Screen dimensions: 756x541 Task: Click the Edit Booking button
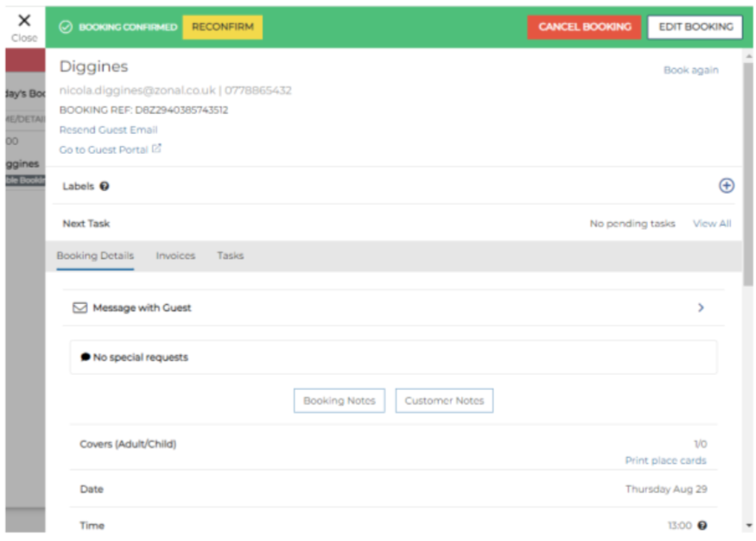coord(695,27)
